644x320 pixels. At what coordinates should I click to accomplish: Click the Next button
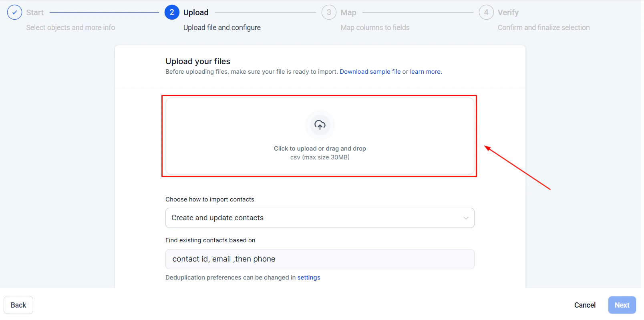click(622, 305)
